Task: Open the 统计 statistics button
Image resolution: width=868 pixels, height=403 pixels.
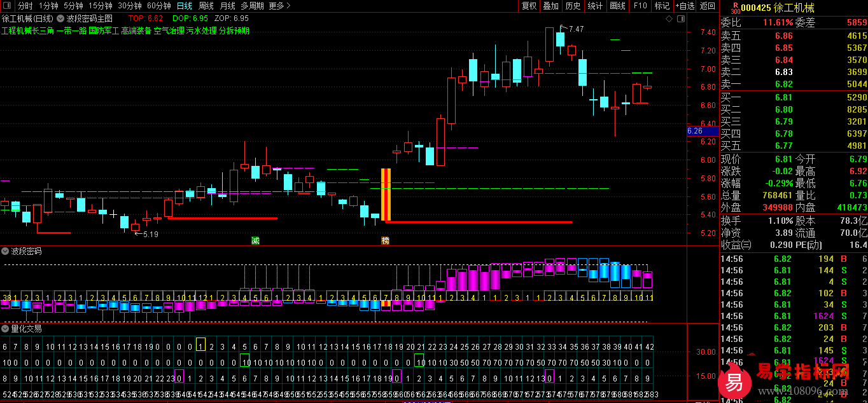Action: pyautogui.click(x=595, y=6)
